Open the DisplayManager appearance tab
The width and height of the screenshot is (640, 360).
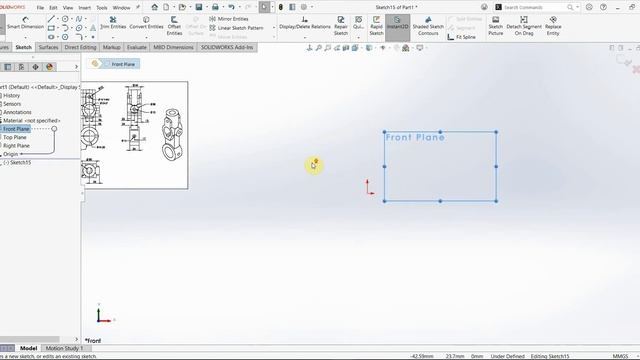click(x=49, y=67)
